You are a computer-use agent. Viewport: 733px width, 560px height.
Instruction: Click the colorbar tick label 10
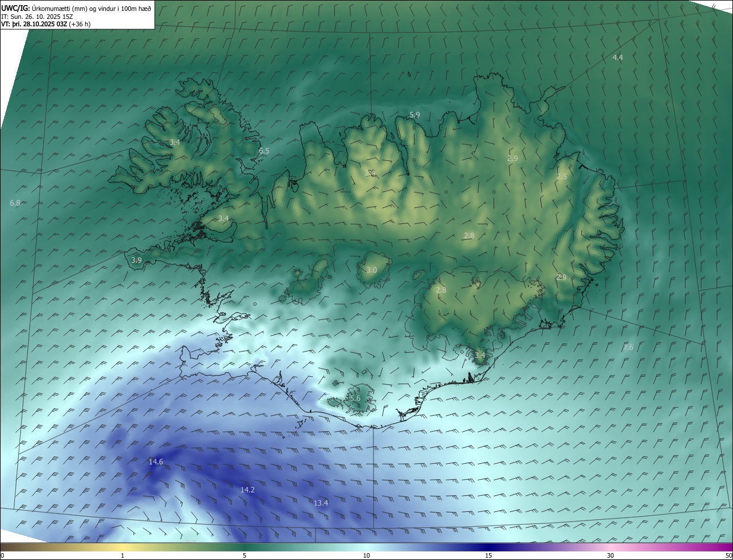[x=366, y=555]
